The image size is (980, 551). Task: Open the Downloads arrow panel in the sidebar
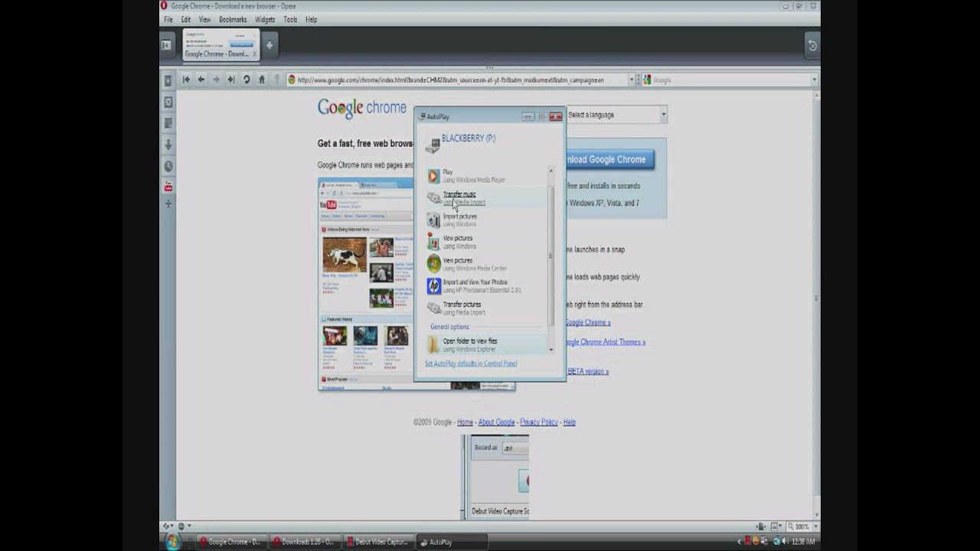168,145
